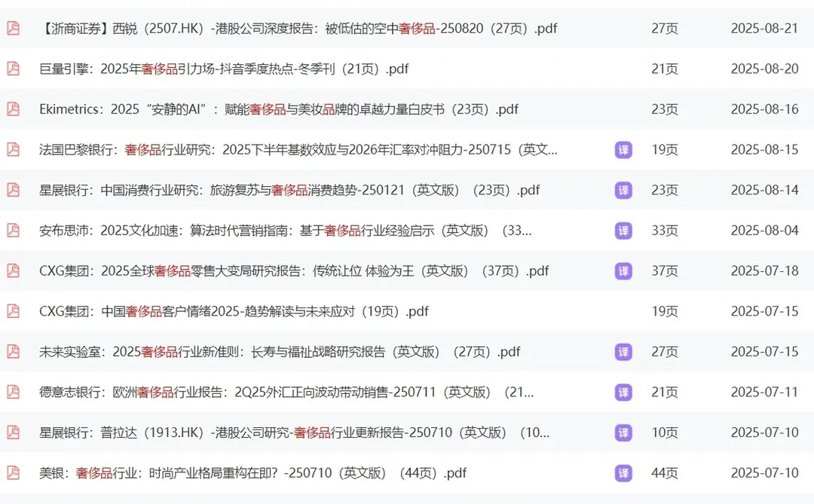
Task: Click PDF icon for 星展银行 中国消费行业研究 row
Action: click(13, 190)
